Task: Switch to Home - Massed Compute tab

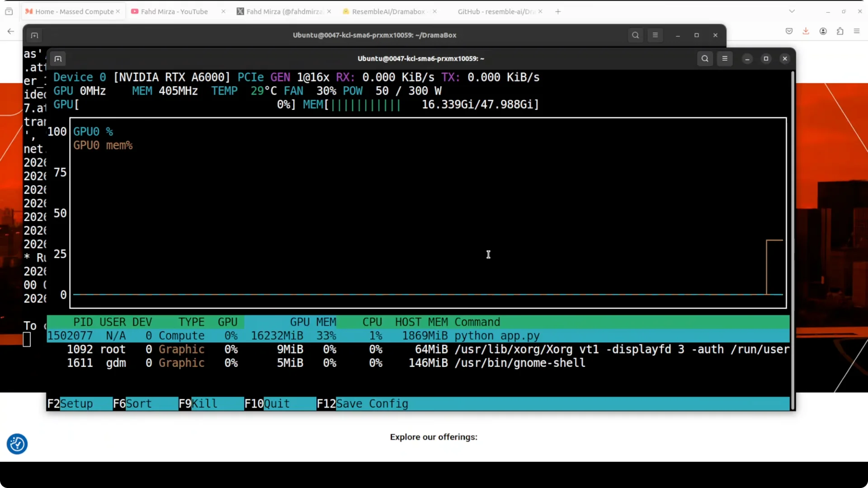Action: [72, 11]
